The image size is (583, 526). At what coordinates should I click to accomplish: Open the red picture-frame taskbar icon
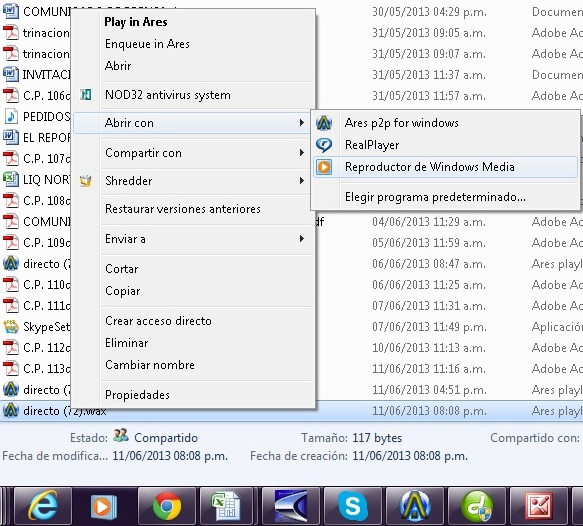[x=540, y=506]
